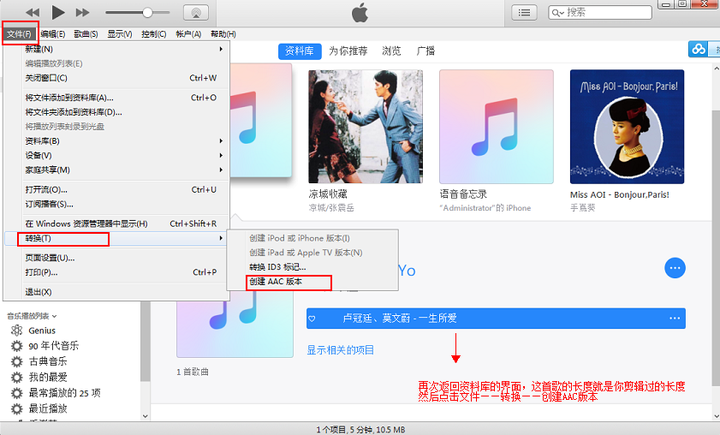720x435 pixels.
Task: Open the options dots on 一生所爱 track
Action: pyautogui.click(x=675, y=318)
